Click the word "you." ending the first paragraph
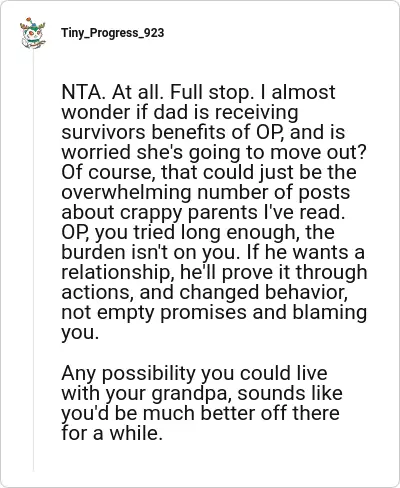The image size is (400, 488). pyautogui.click(x=80, y=333)
